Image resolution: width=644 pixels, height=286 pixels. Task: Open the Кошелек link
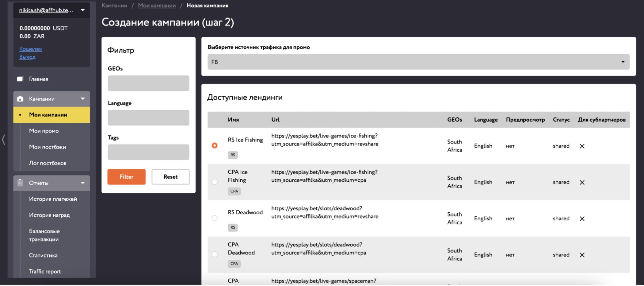(30, 49)
